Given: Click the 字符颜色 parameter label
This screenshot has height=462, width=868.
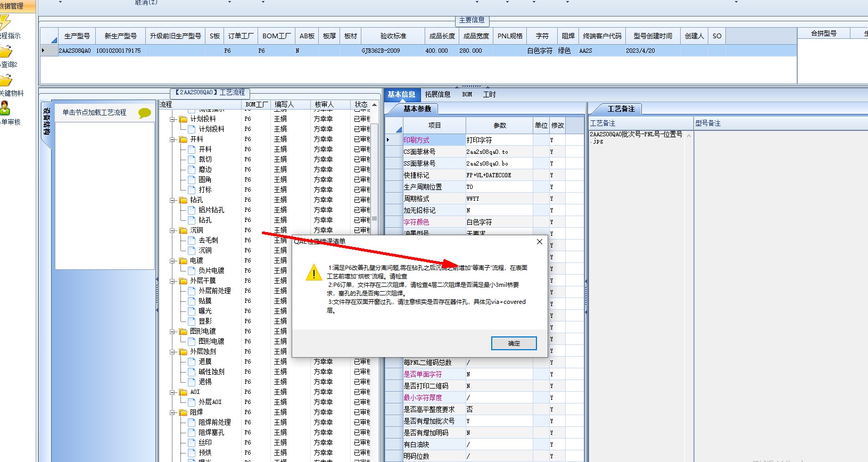Looking at the screenshot, I should click(416, 222).
